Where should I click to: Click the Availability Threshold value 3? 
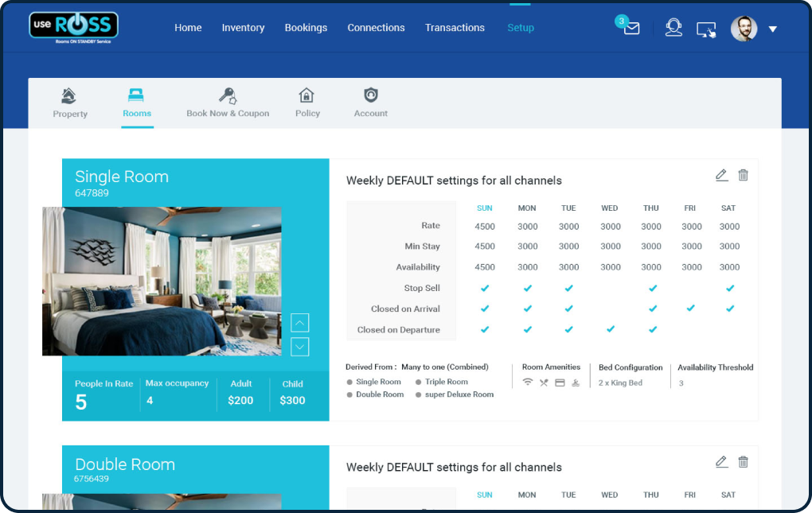point(681,383)
